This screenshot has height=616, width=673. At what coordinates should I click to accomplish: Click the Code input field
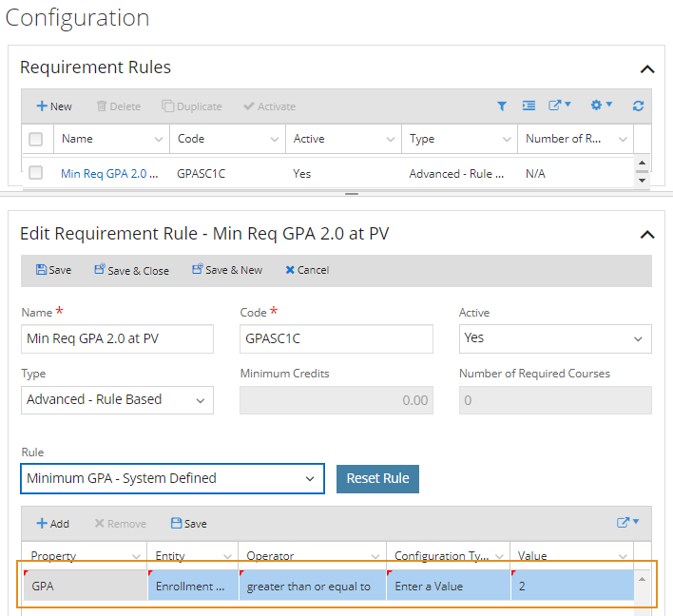(336, 338)
